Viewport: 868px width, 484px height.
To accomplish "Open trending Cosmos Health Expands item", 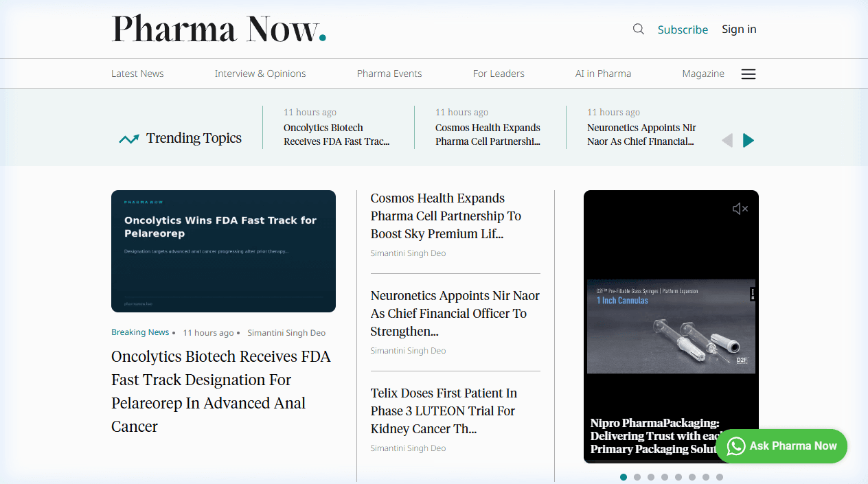I will (x=488, y=135).
